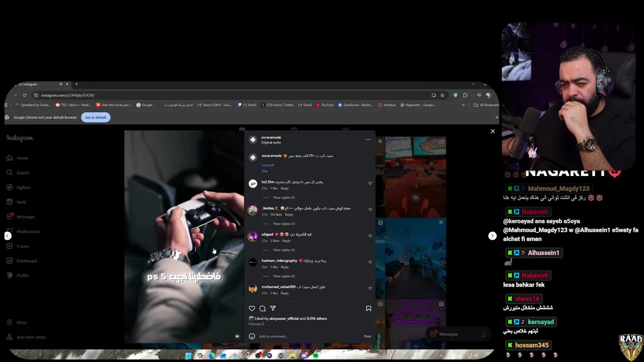This screenshot has height=362, width=644.
Task: Open the Gmail bookmark
Action: [x=304, y=105]
